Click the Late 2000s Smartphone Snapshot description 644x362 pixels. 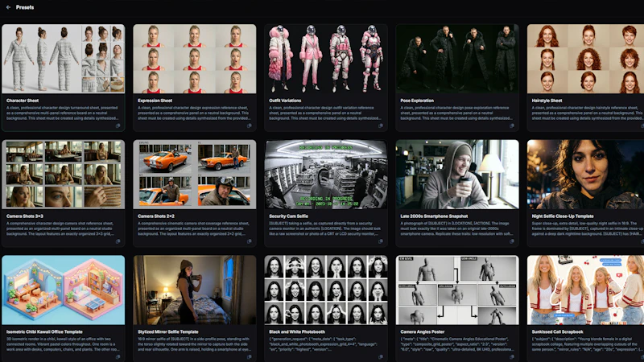(x=456, y=228)
